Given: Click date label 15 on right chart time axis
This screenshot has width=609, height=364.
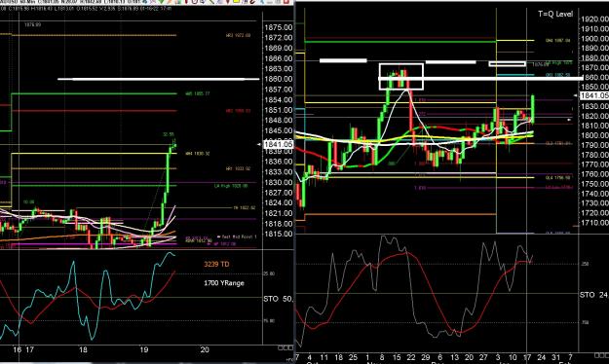Looking at the screenshot, I should pos(397,357).
